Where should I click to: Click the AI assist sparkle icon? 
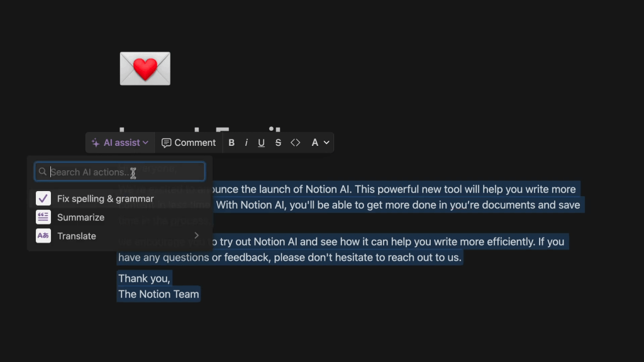pyautogui.click(x=96, y=143)
